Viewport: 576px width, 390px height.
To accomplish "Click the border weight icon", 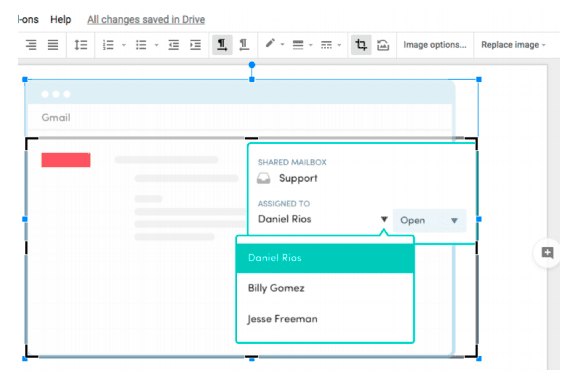I will 298,45.
